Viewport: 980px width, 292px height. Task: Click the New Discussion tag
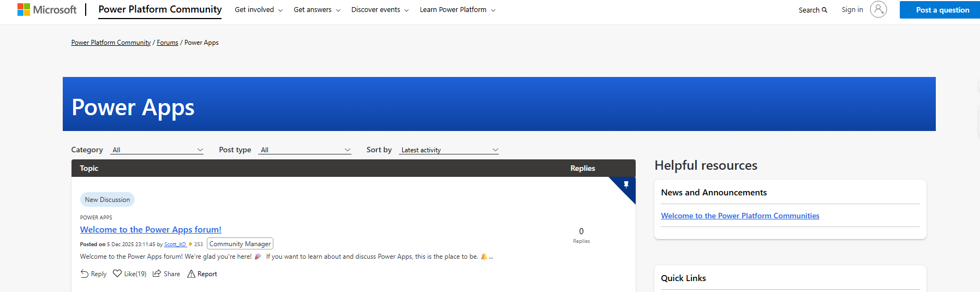[x=107, y=200]
